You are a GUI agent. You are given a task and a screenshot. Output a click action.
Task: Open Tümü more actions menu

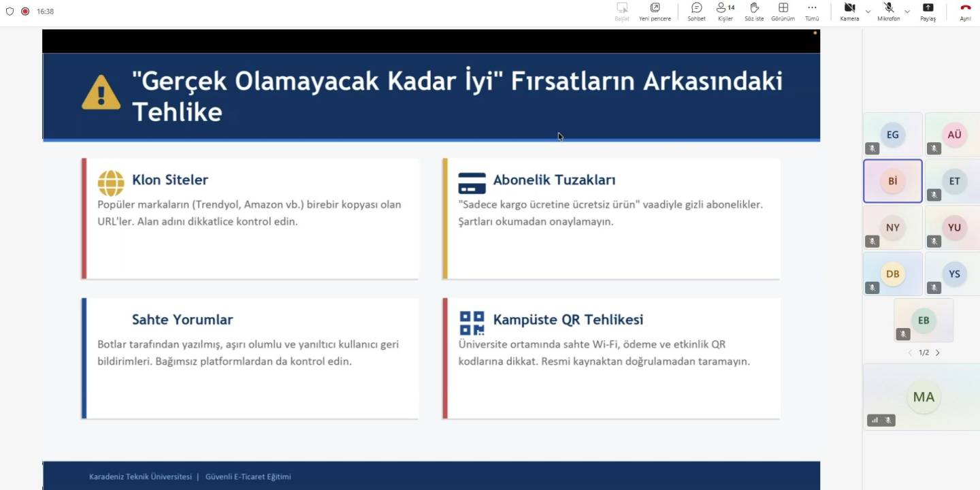click(812, 11)
